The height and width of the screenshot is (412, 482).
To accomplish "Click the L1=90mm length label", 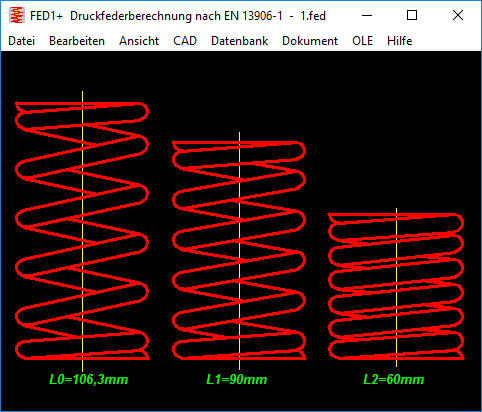I will click(x=237, y=379).
